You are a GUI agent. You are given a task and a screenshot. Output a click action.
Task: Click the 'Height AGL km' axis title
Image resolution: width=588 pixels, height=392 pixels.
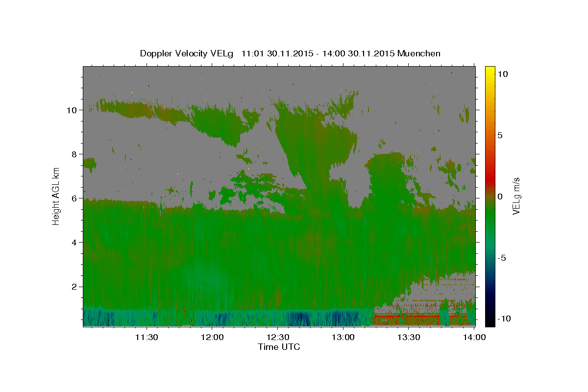(56, 196)
